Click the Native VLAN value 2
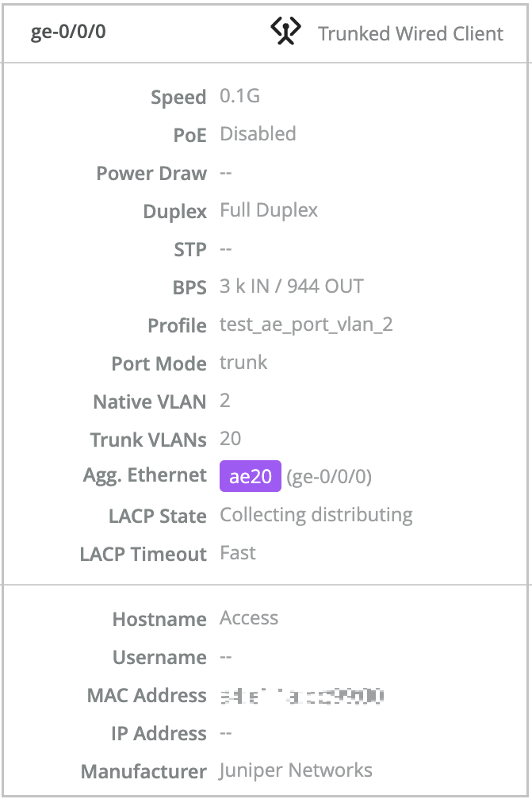Image resolution: width=532 pixels, height=799 pixels. pyautogui.click(x=224, y=401)
